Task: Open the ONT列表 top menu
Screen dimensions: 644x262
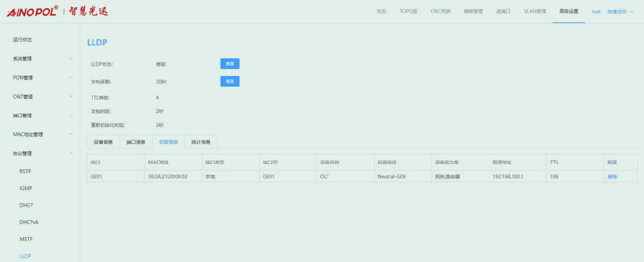Action: pyautogui.click(x=440, y=12)
